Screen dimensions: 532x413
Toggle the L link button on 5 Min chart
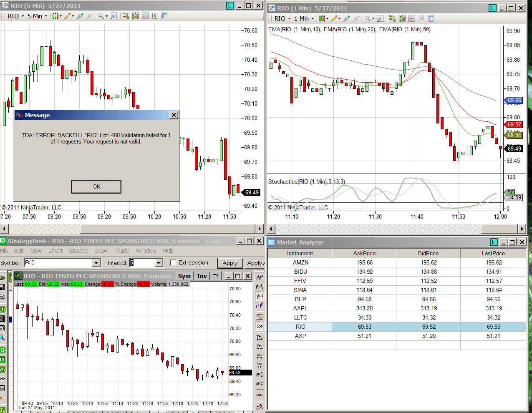click(230, 5)
